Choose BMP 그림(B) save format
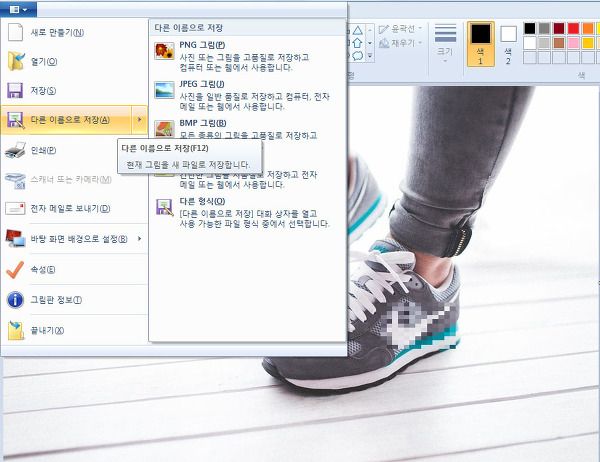600x462 pixels. [x=247, y=128]
